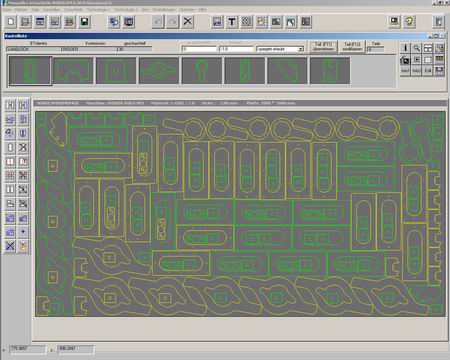Open the Optionen menu

187,10
